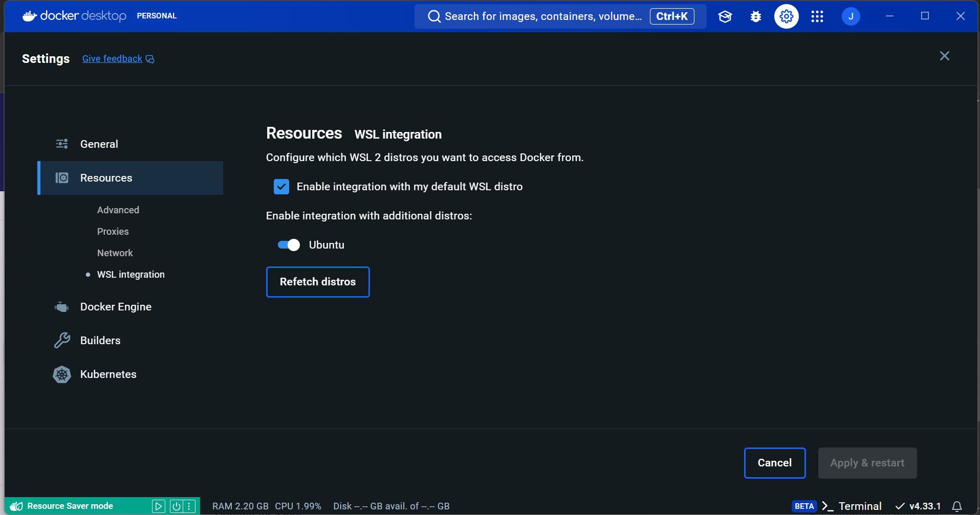Click the settings gear icon in header

click(787, 16)
